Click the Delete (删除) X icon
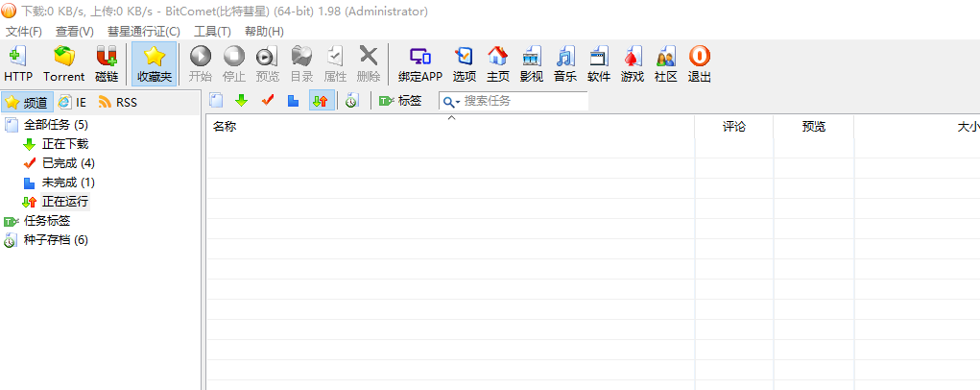The width and height of the screenshot is (980, 390). [x=369, y=63]
